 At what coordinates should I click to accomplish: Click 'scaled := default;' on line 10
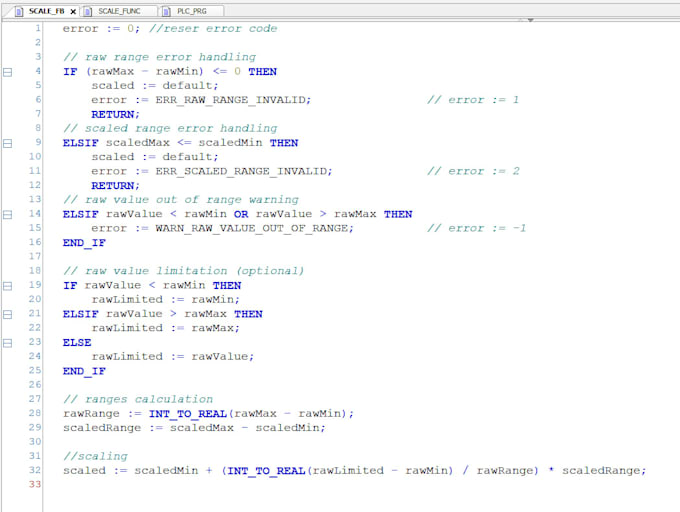155,157
